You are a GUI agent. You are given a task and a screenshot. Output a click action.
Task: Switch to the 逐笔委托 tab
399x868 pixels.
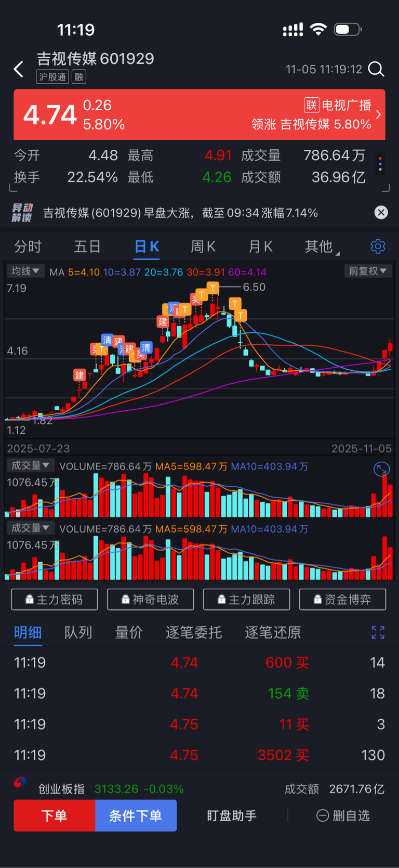[194, 632]
